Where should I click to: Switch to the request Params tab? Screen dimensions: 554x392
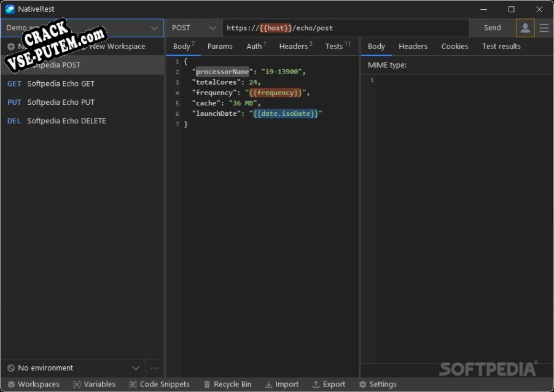[220, 46]
